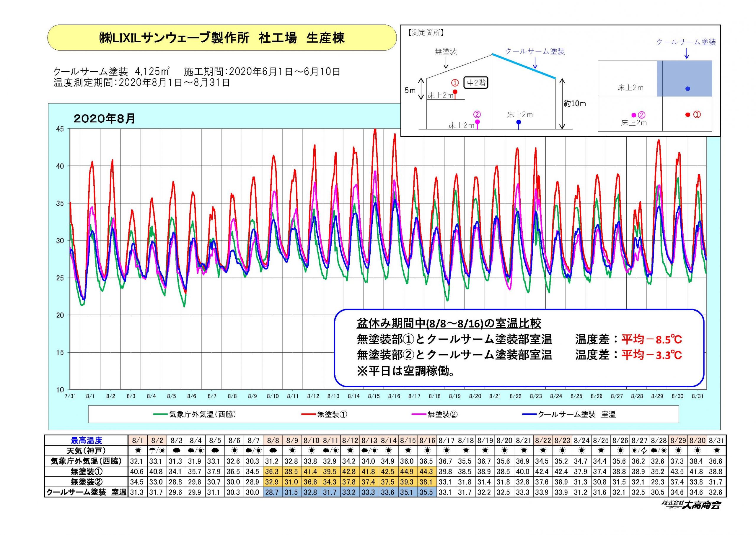Click the x-axis label 8/15
The image size is (756, 535).
(x=374, y=396)
